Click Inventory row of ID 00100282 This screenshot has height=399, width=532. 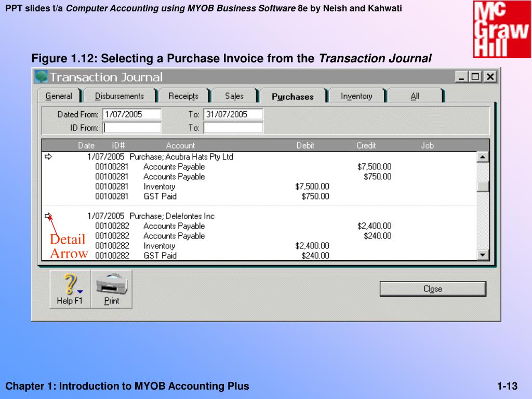259,246
